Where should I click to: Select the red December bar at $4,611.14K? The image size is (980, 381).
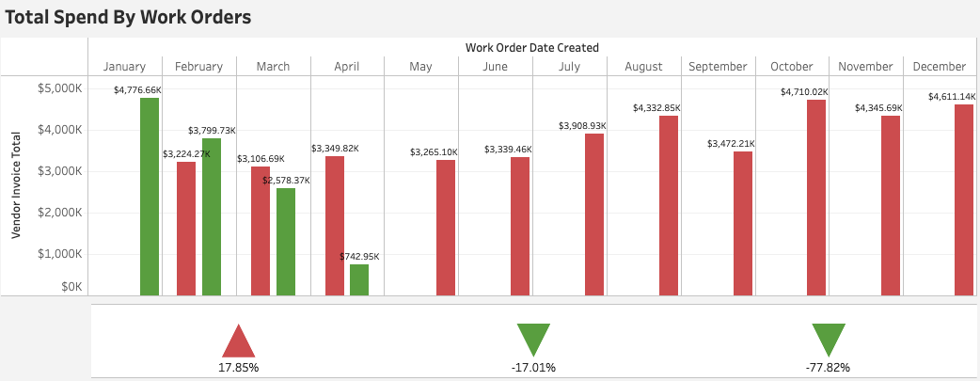pos(963,199)
